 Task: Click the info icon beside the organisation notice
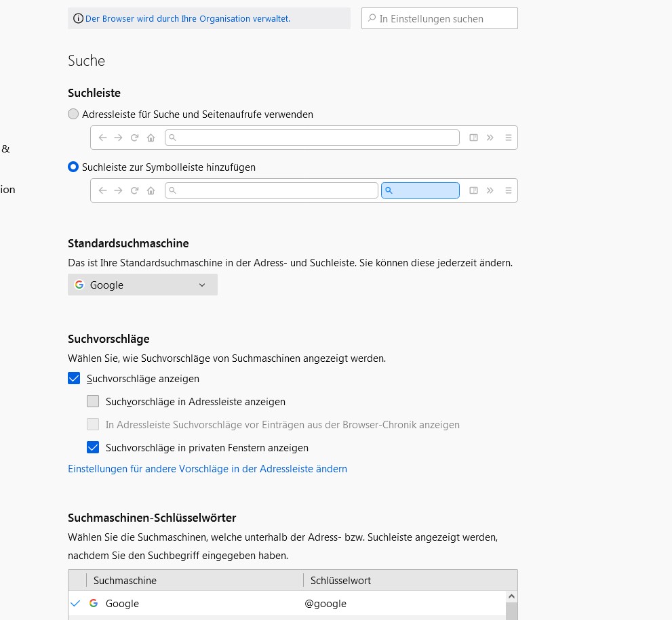(x=79, y=19)
